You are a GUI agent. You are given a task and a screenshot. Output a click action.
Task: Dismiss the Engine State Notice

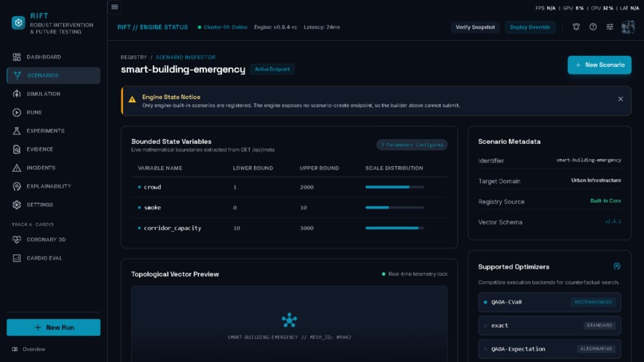620,99
